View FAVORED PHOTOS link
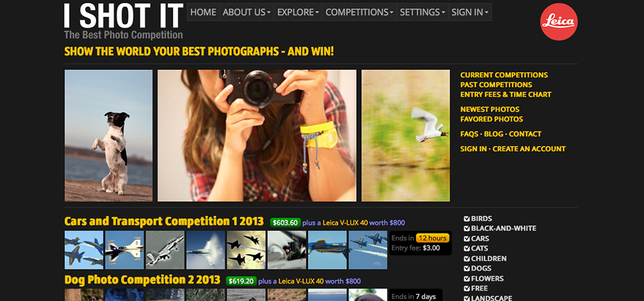 491,120
